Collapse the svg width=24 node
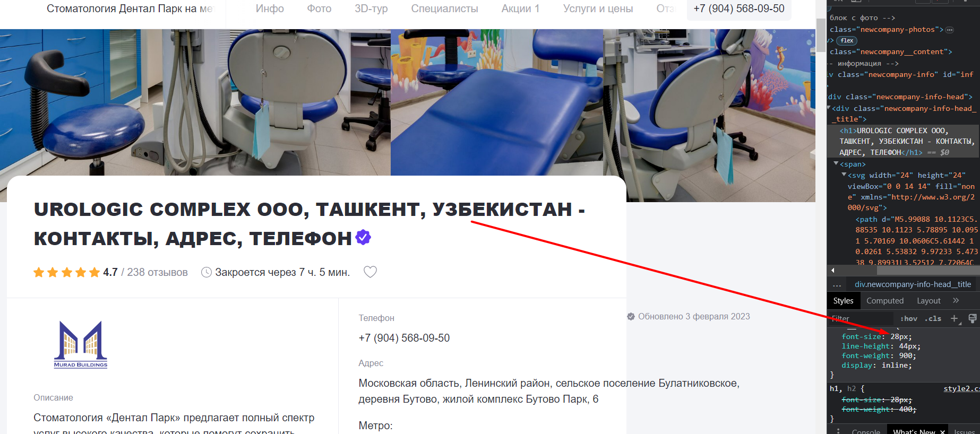This screenshot has height=434, width=980. pos(844,175)
